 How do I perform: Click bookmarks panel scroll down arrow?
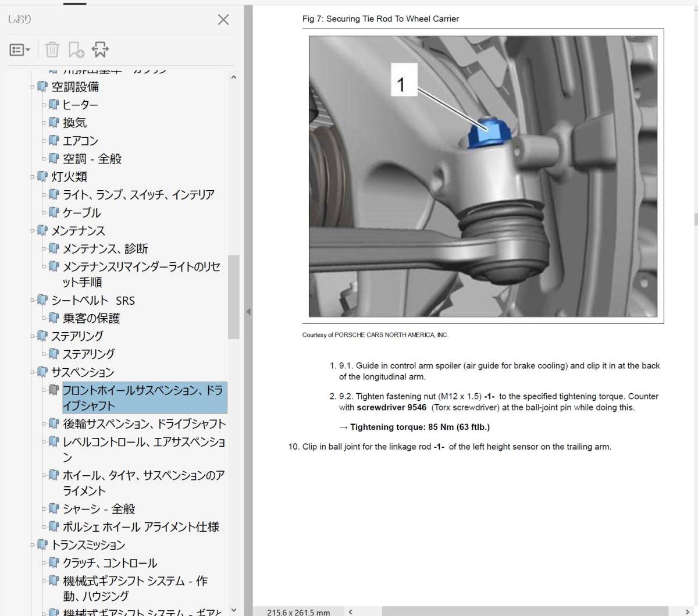(233, 610)
